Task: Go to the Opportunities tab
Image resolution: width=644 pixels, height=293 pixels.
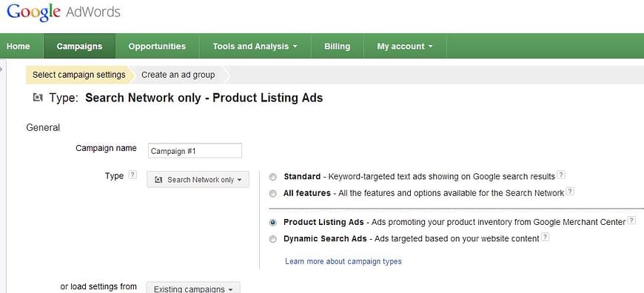Action: [x=157, y=47]
